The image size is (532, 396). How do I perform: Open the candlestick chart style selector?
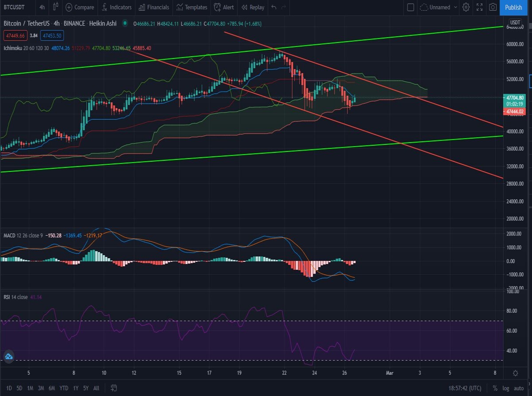(x=55, y=7)
